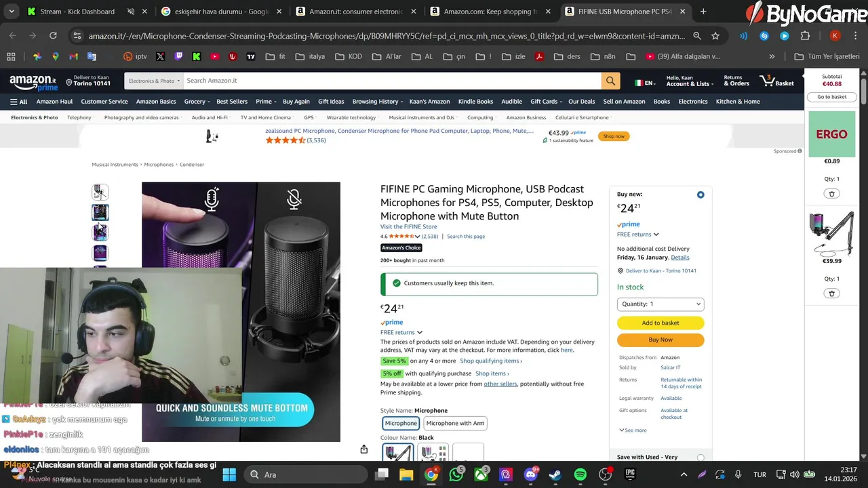Click the Windows taskbar Ara search box
The width and height of the screenshot is (868, 488).
(307, 474)
